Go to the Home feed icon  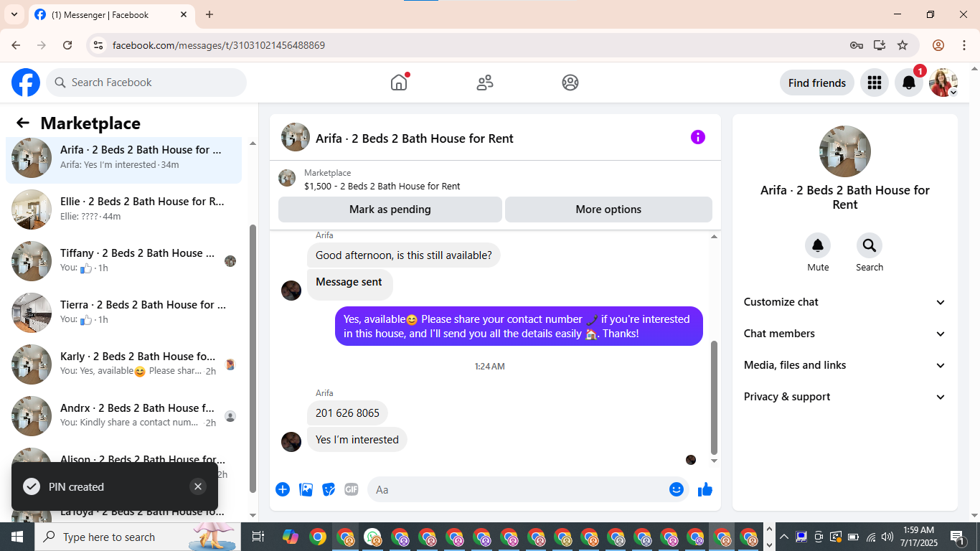click(399, 83)
